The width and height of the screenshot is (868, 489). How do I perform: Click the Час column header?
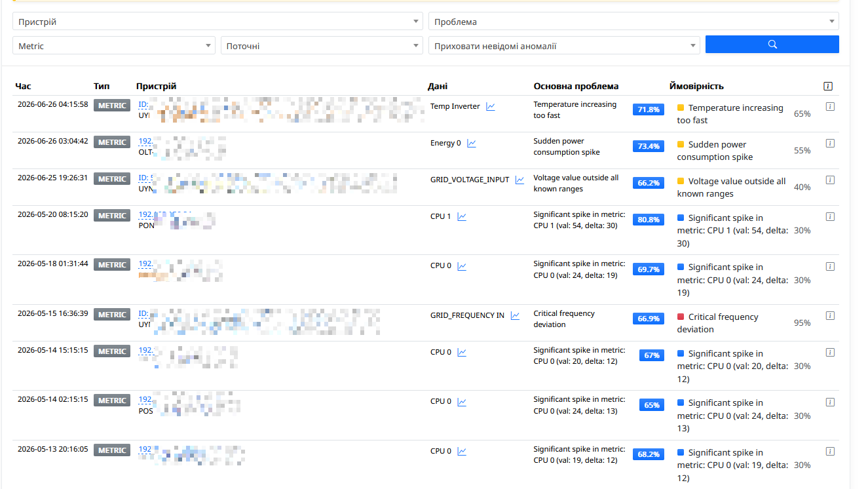[x=23, y=86]
